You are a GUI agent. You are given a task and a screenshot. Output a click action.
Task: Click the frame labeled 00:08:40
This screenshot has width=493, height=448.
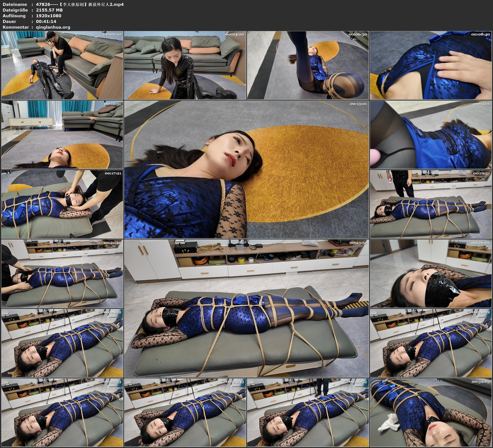pos(431,65)
